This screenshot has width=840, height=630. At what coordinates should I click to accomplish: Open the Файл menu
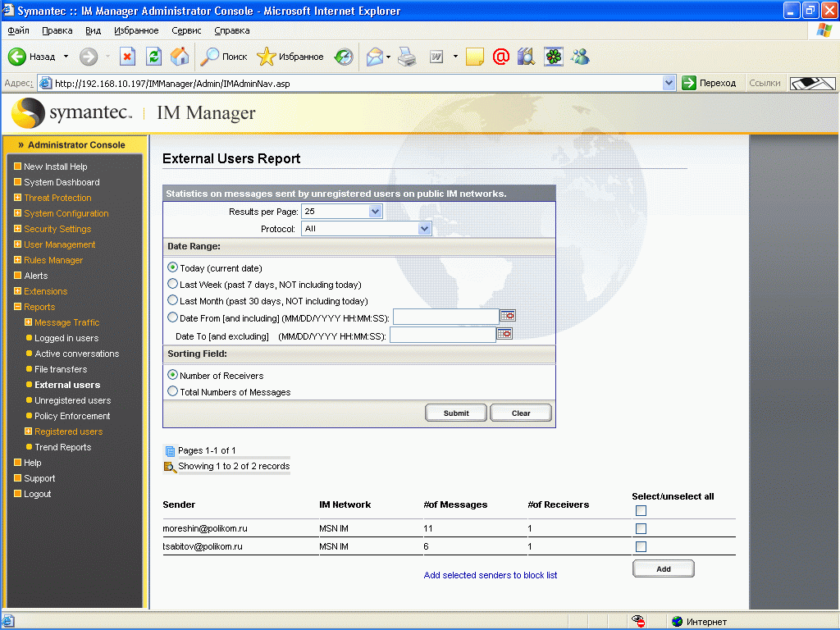[19, 30]
